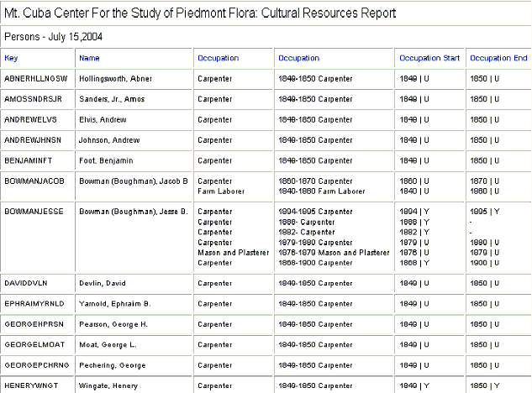Sort by the Key column header
Screen dimensions: 532x393
11,58
